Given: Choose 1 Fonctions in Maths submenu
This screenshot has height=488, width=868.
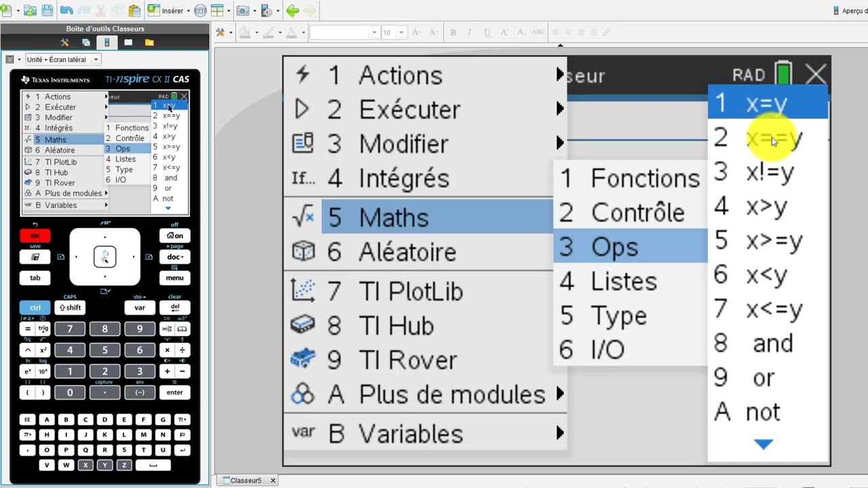Looking at the screenshot, I should point(631,178).
